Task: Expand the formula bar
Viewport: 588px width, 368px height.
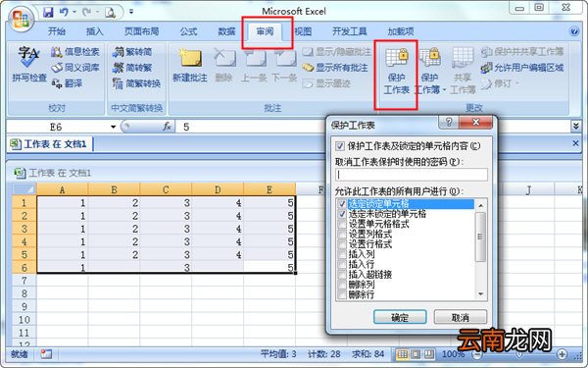Action: 575,127
